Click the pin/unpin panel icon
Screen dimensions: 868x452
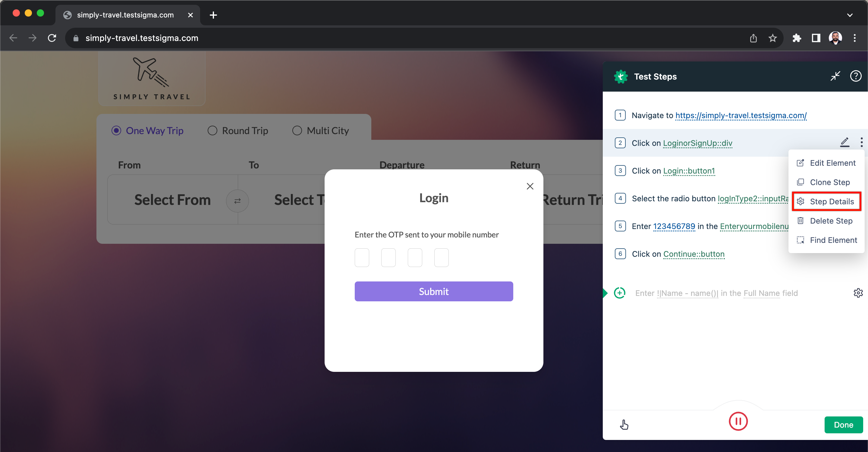click(x=835, y=76)
